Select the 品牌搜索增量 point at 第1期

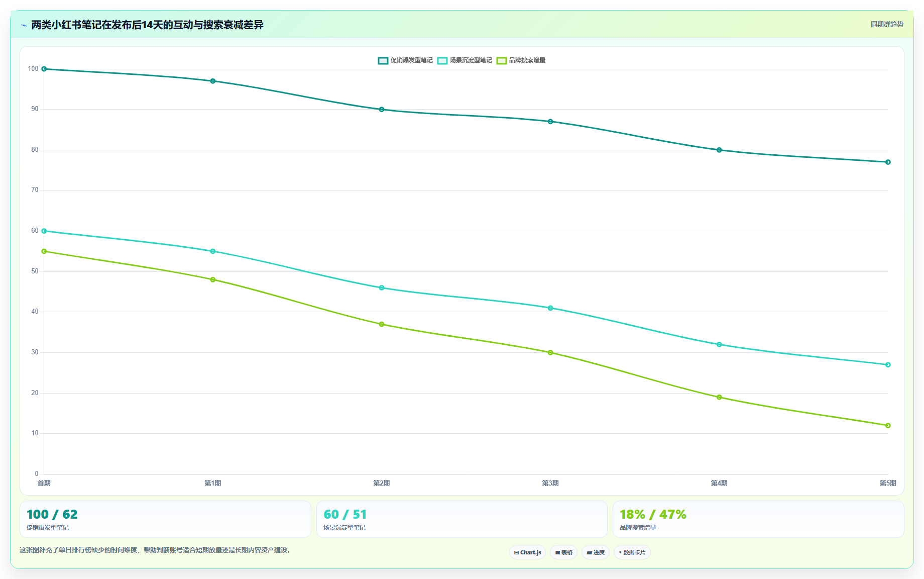coord(213,279)
